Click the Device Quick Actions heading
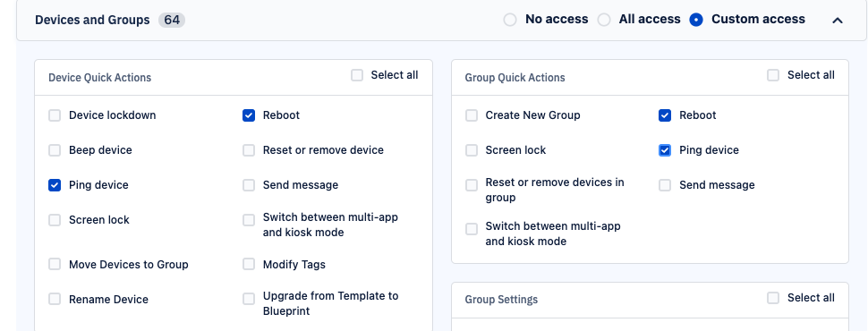The image size is (868, 331). tap(99, 78)
